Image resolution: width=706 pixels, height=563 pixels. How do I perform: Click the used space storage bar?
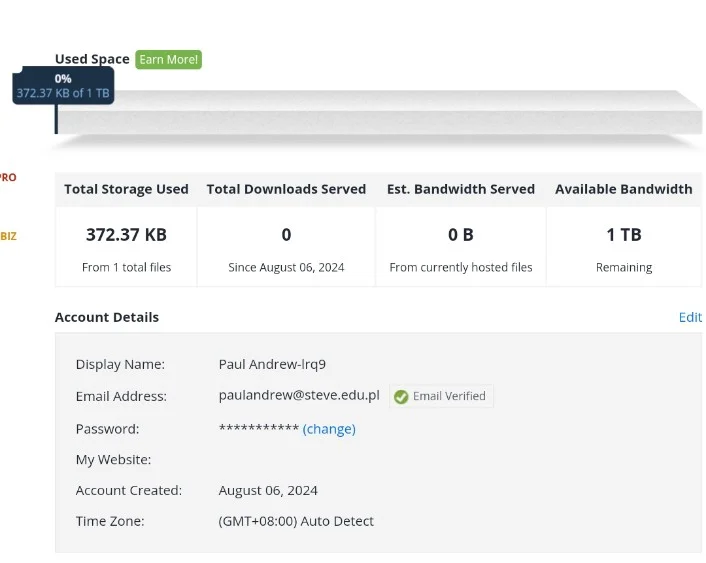(x=378, y=113)
